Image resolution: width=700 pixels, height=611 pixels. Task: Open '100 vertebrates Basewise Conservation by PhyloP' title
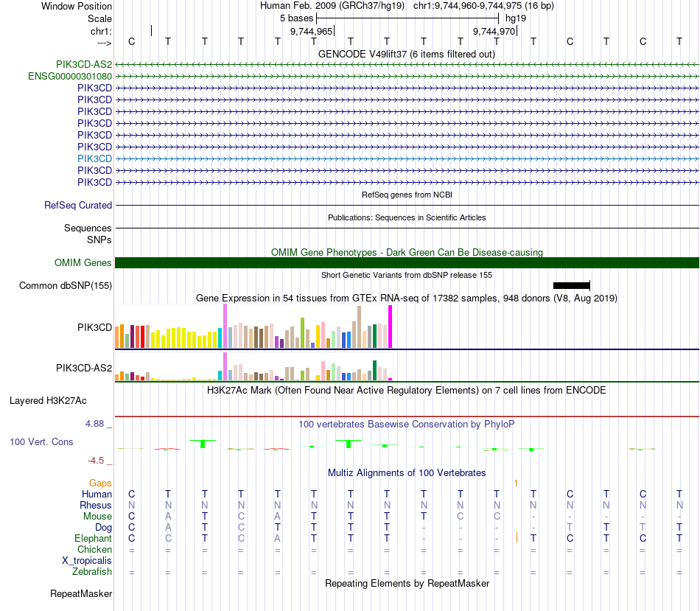pyautogui.click(x=407, y=424)
